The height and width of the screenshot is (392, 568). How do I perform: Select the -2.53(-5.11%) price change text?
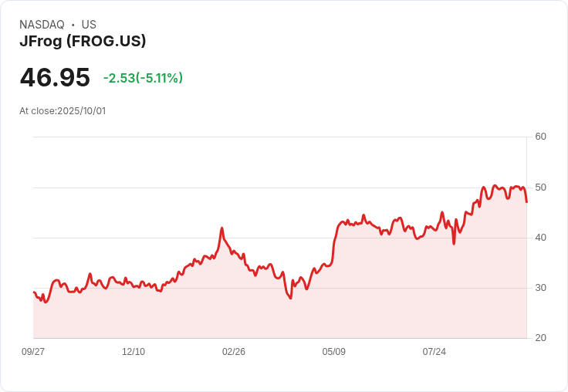click(x=143, y=78)
